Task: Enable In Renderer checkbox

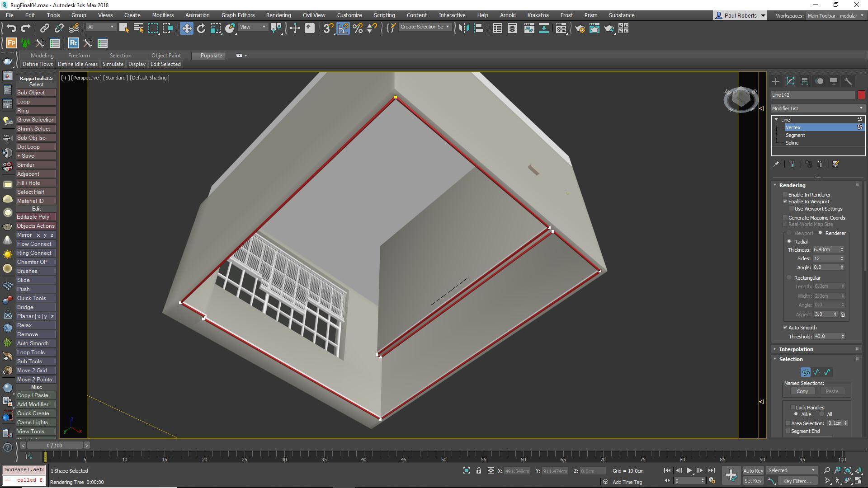Action: tap(785, 195)
